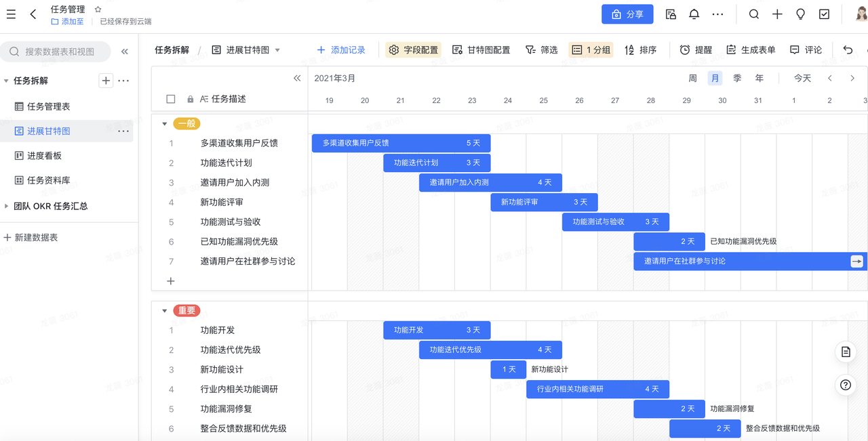Open the help question mark icon
Screen dimensions: 868x441
pos(846,385)
